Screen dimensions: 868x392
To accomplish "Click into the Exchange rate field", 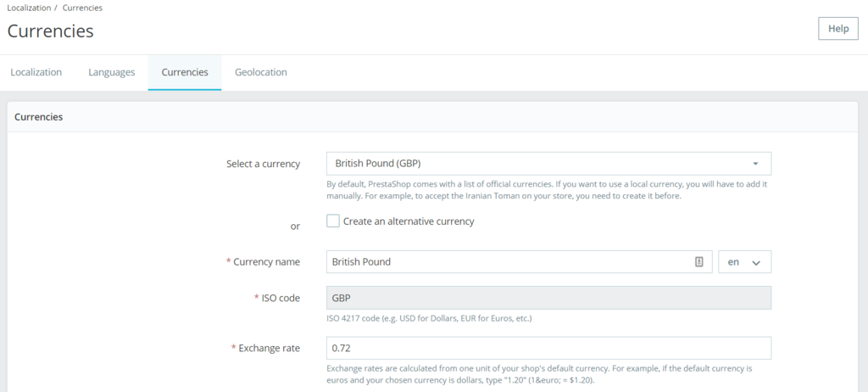I will click(548, 348).
